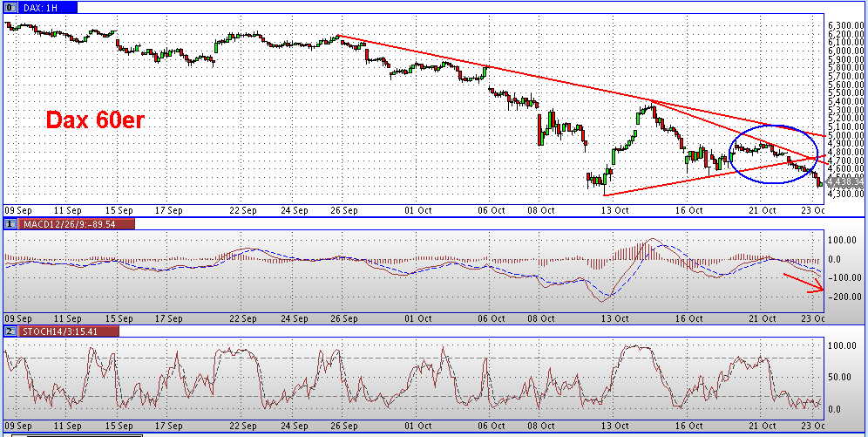Click 24 Sep on the MACD panel date axis

[294, 319]
